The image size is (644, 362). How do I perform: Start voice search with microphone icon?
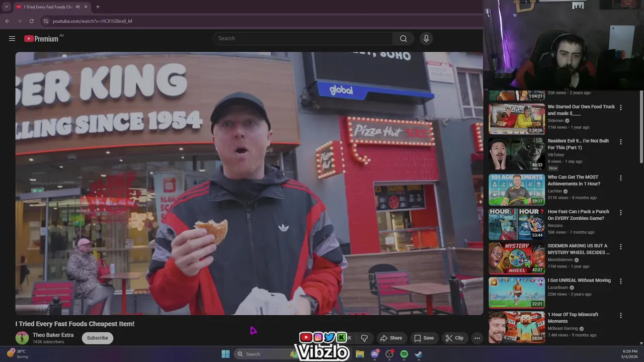[426, 39]
